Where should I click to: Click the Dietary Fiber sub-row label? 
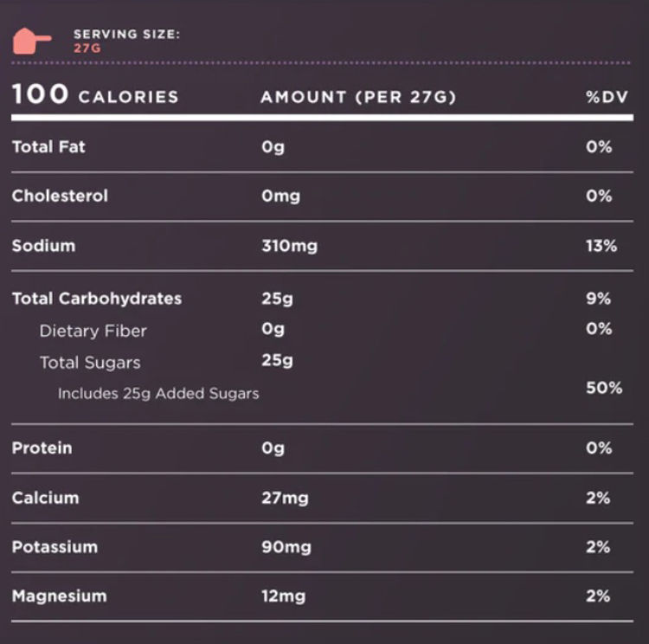pos(93,331)
